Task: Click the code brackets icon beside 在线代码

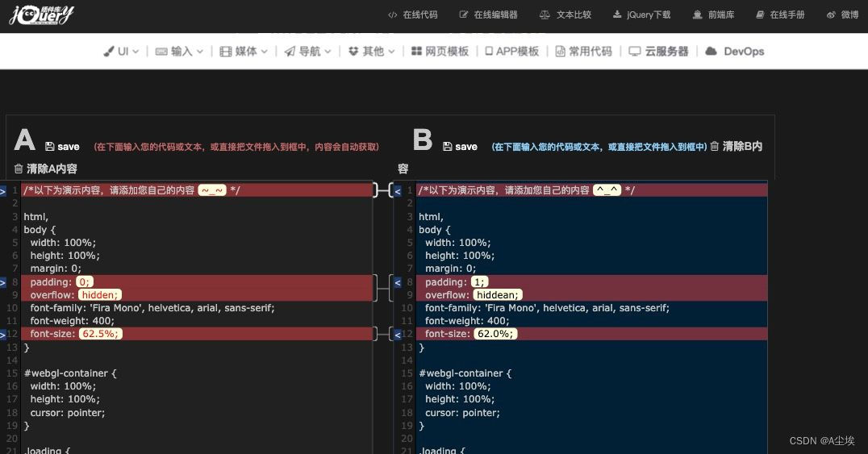Action: click(x=393, y=15)
